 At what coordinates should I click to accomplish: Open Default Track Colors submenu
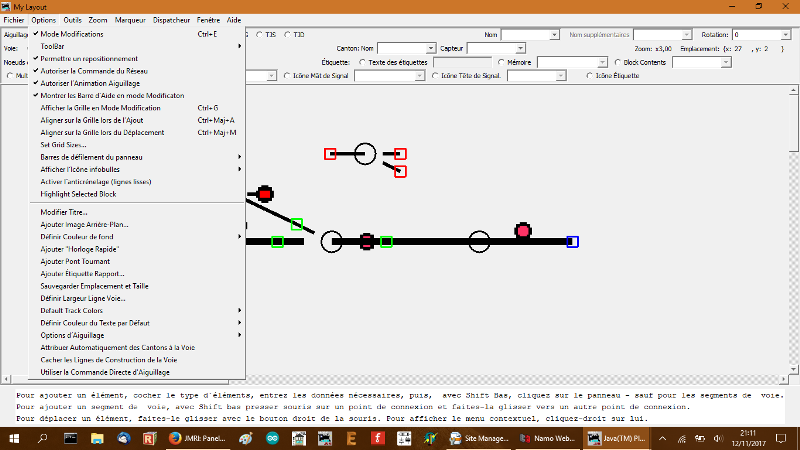77,310
